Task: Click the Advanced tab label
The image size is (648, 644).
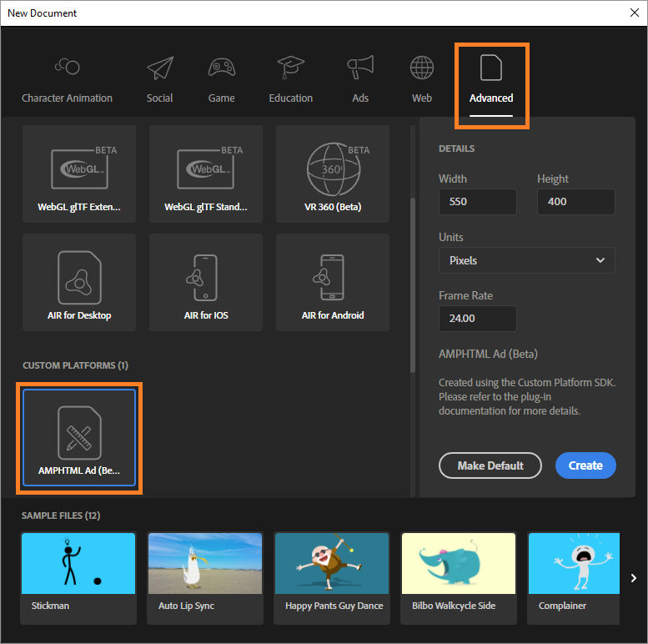Action: pos(491,98)
